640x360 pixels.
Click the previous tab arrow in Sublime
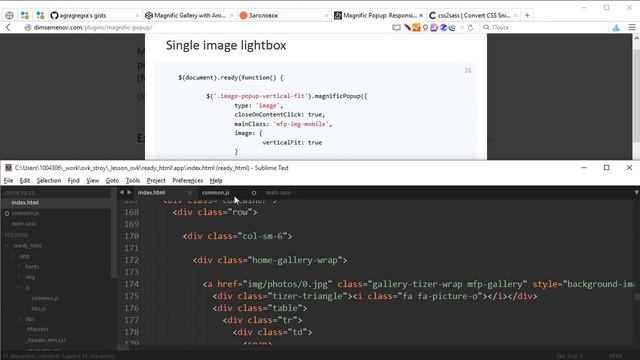point(121,192)
